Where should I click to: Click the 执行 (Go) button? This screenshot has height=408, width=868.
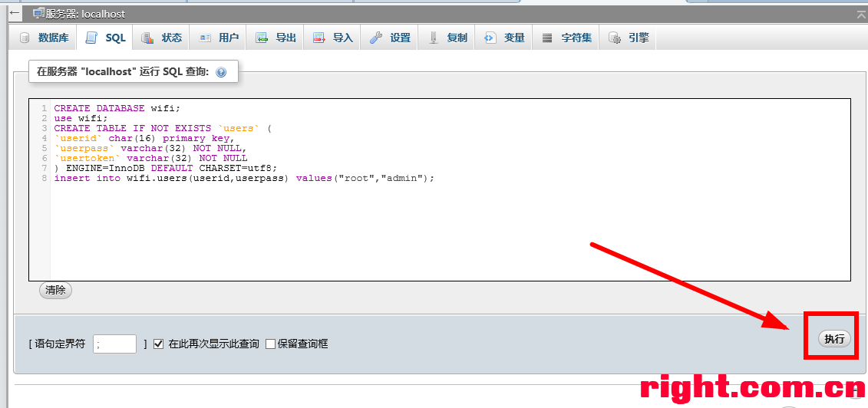[x=834, y=339]
